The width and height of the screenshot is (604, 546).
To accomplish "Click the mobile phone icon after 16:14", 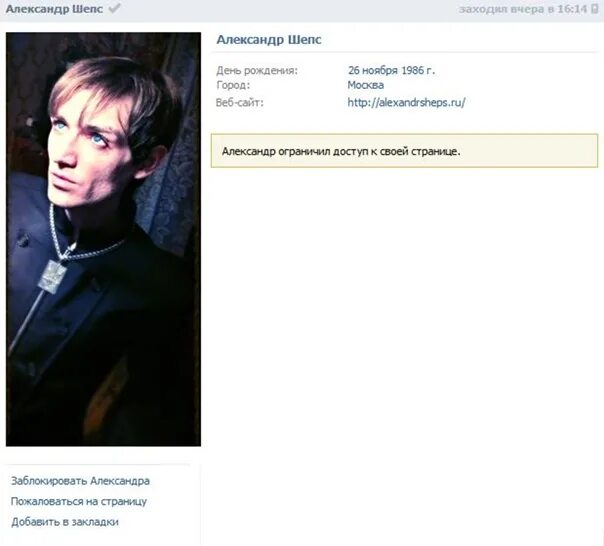I will 594,9.
